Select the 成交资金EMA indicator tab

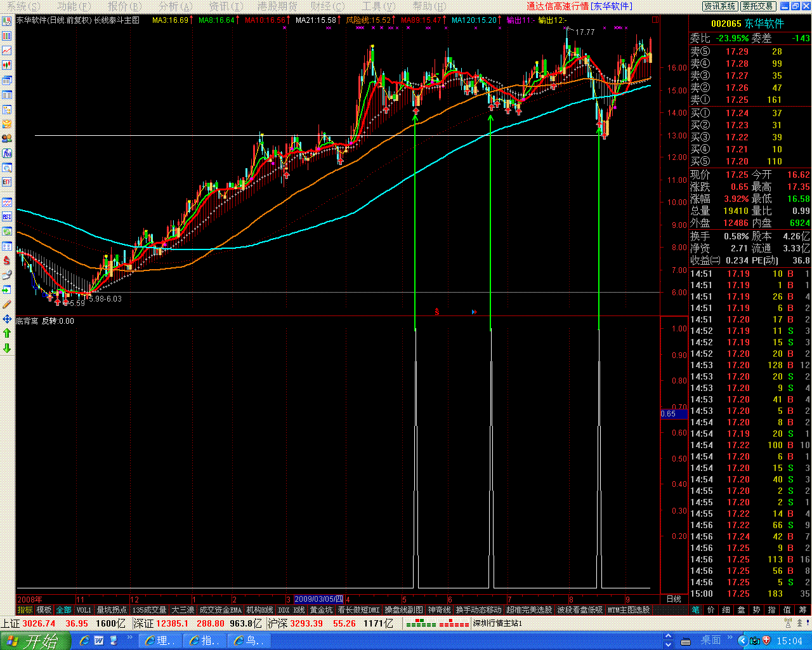(221, 610)
